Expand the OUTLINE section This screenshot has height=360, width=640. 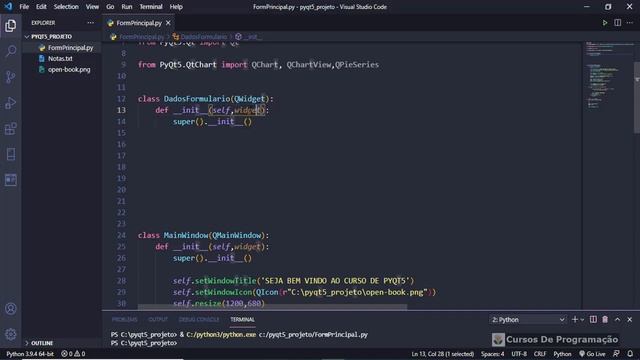tap(42, 343)
